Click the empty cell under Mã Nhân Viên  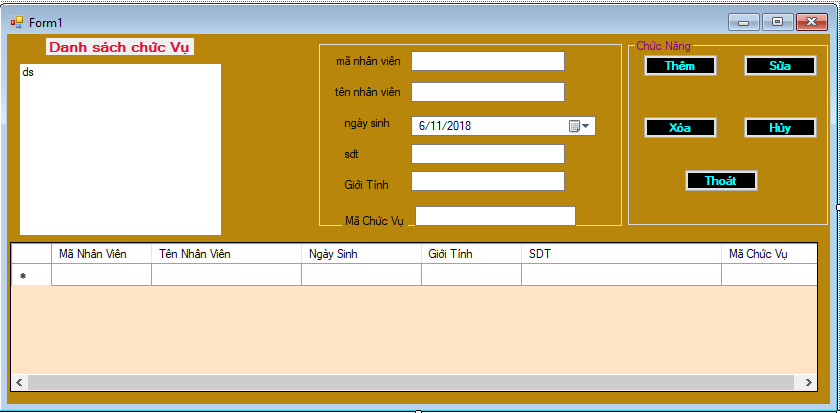102,275
